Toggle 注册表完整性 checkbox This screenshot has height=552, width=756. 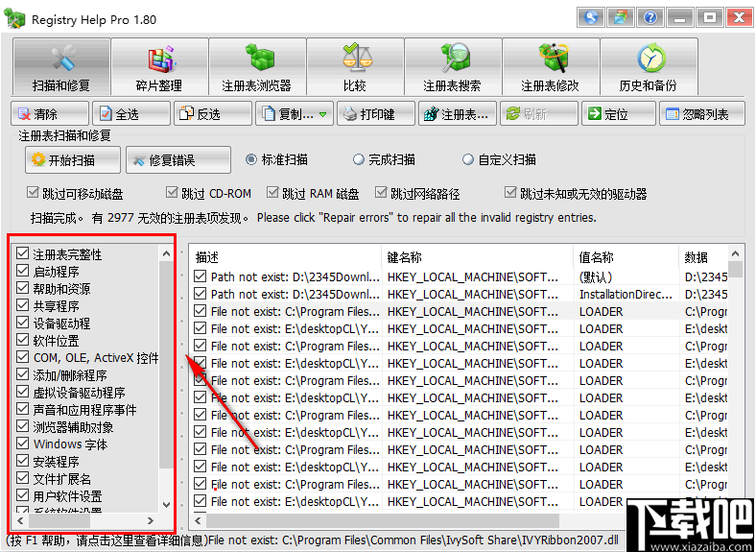point(23,253)
